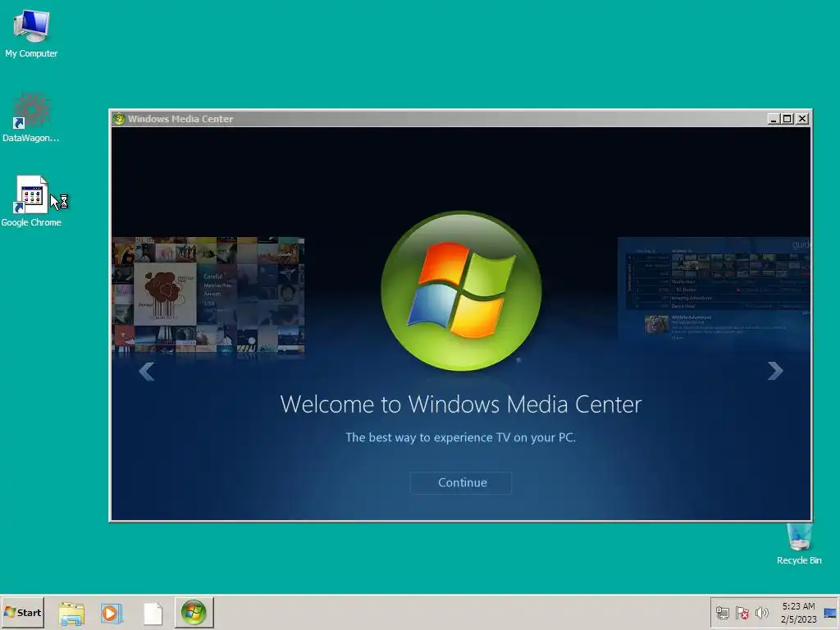Open blank document icon in taskbar
The image size is (840, 630).
153,614
